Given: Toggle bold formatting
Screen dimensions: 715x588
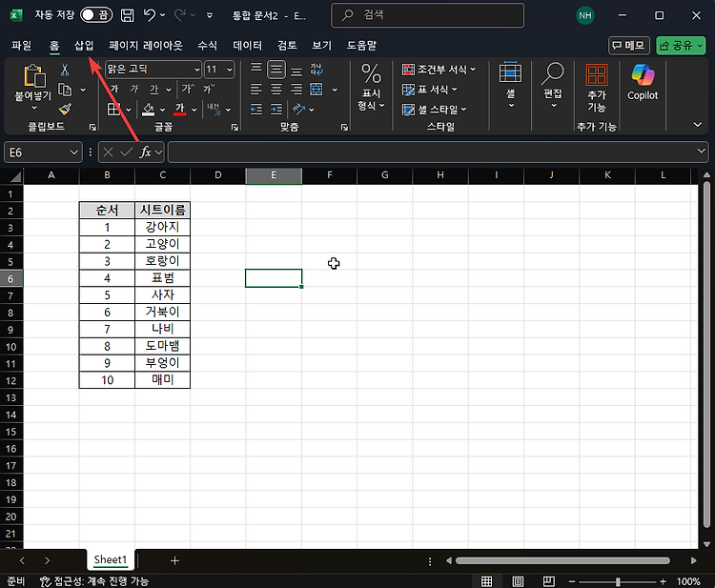Looking at the screenshot, I should (x=114, y=90).
